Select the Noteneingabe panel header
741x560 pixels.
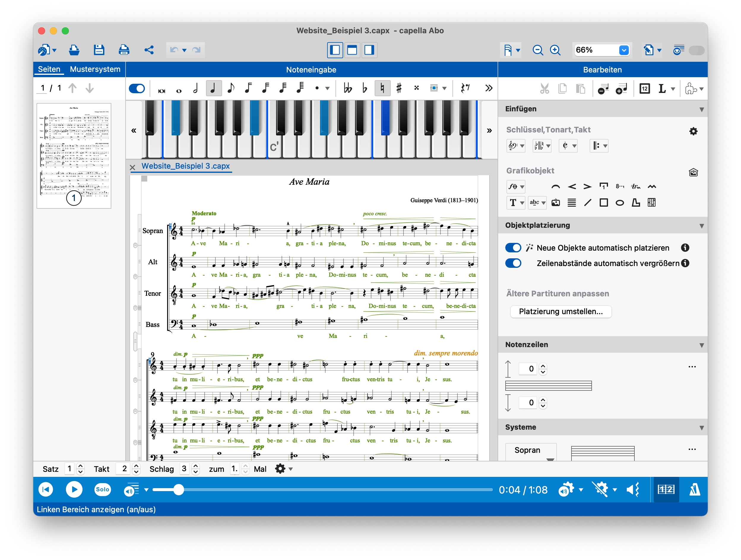(x=311, y=70)
